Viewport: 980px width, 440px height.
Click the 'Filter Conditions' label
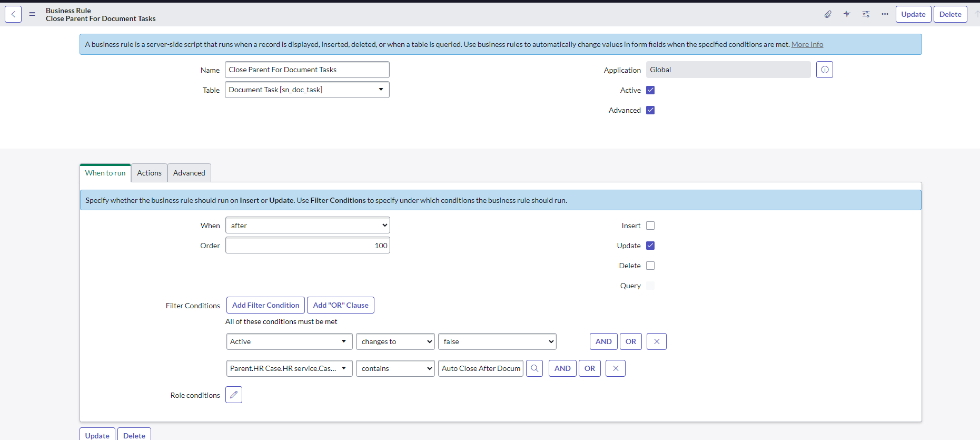(x=193, y=306)
